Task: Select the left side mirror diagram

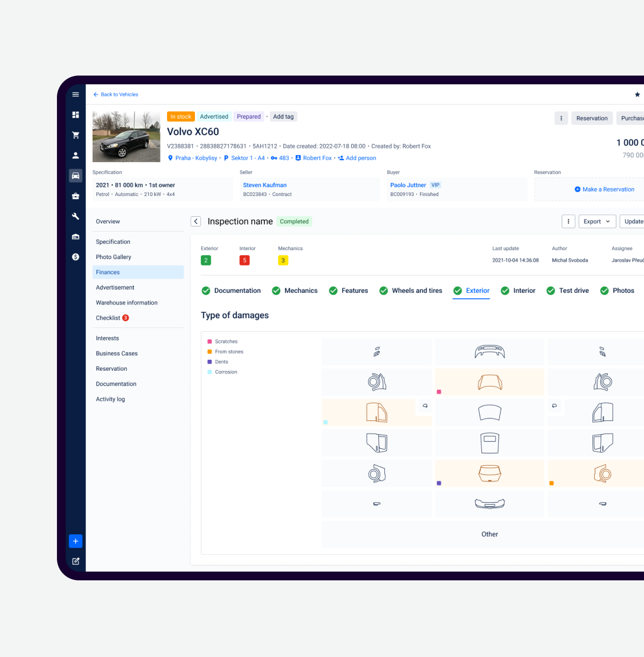Action: tap(425, 406)
